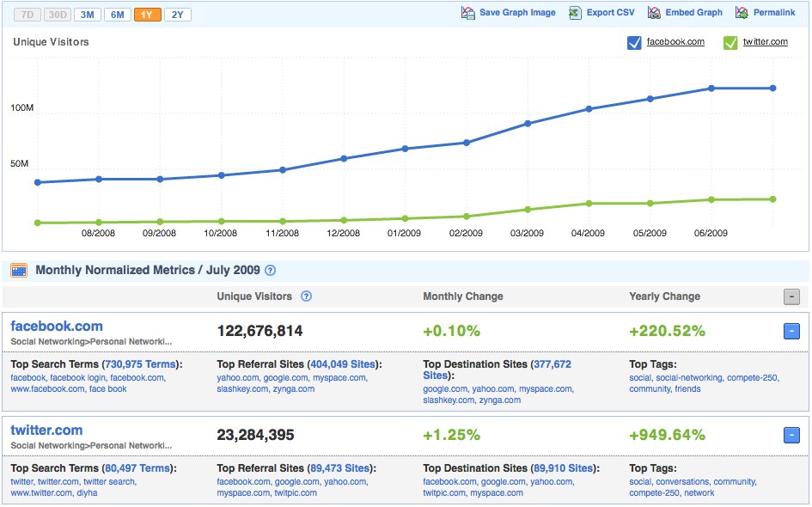Select the 30D time range tab

click(58, 15)
